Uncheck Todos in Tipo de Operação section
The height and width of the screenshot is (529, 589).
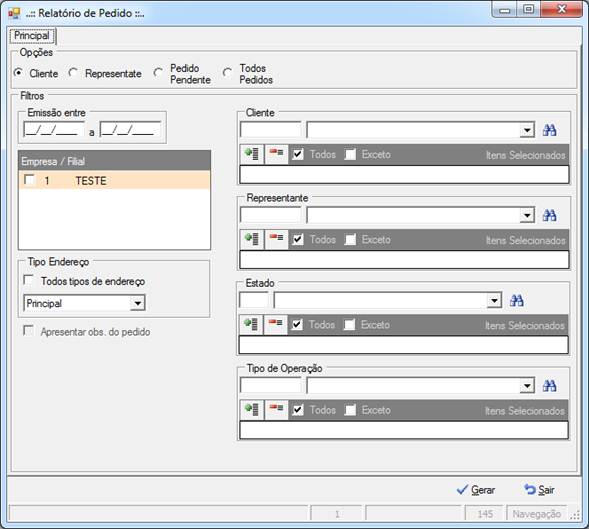click(x=298, y=410)
